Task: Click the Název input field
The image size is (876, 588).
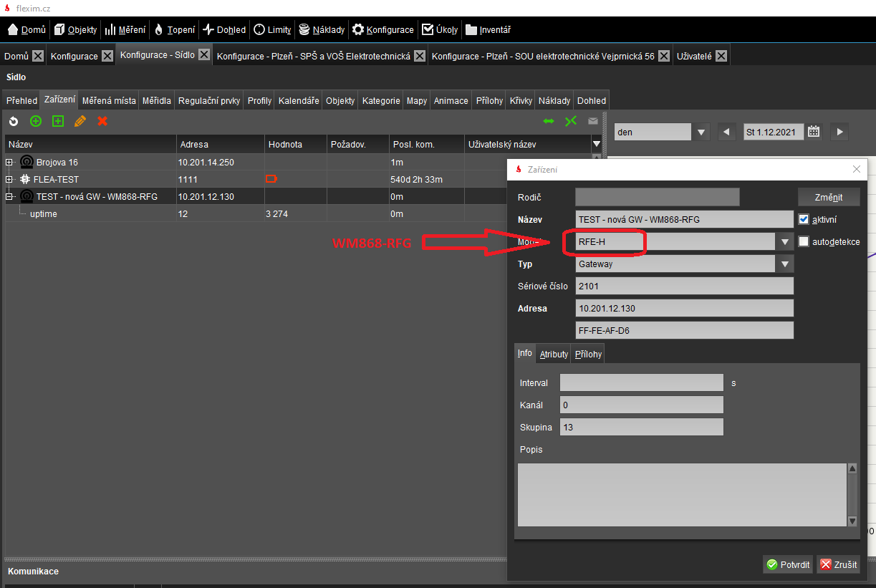Action: tap(684, 220)
